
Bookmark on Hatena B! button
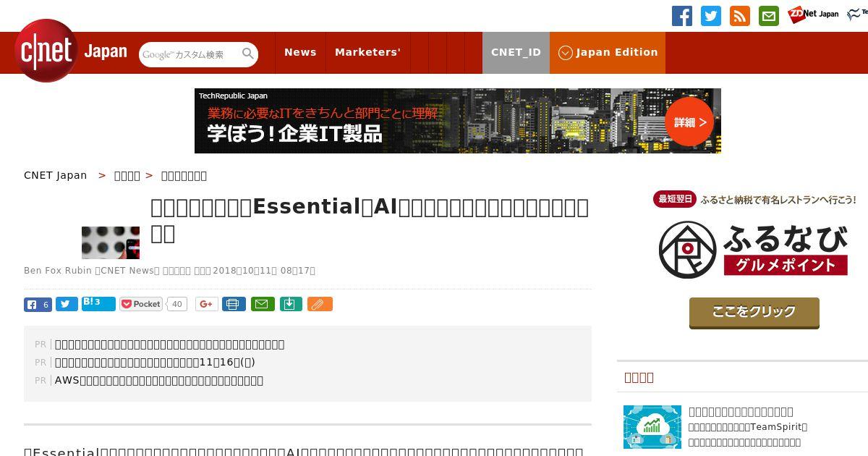[98, 303]
